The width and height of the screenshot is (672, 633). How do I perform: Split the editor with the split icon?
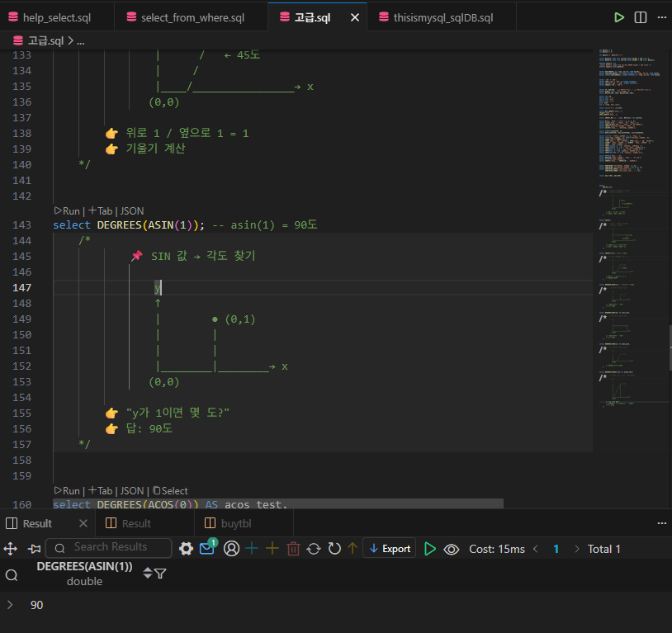click(x=641, y=17)
